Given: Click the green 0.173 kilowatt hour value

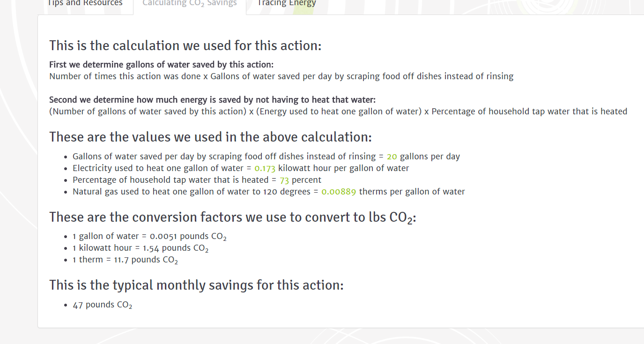Looking at the screenshot, I should coord(265,168).
